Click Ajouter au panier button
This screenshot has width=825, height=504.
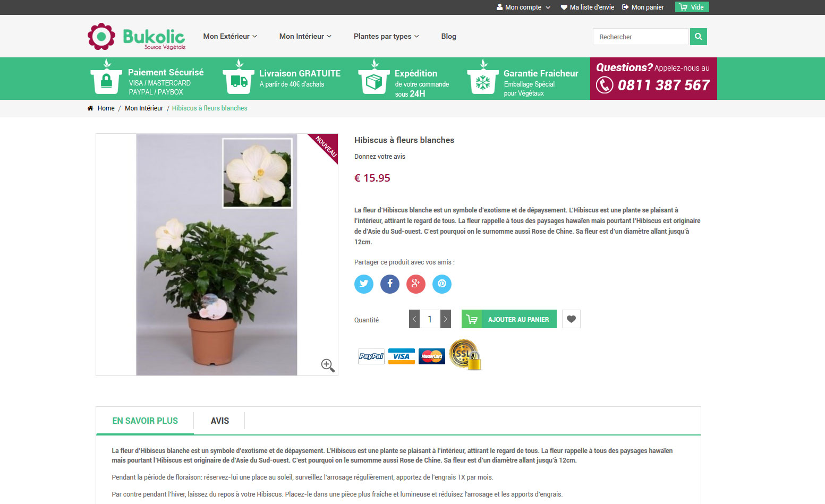[x=509, y=319]
